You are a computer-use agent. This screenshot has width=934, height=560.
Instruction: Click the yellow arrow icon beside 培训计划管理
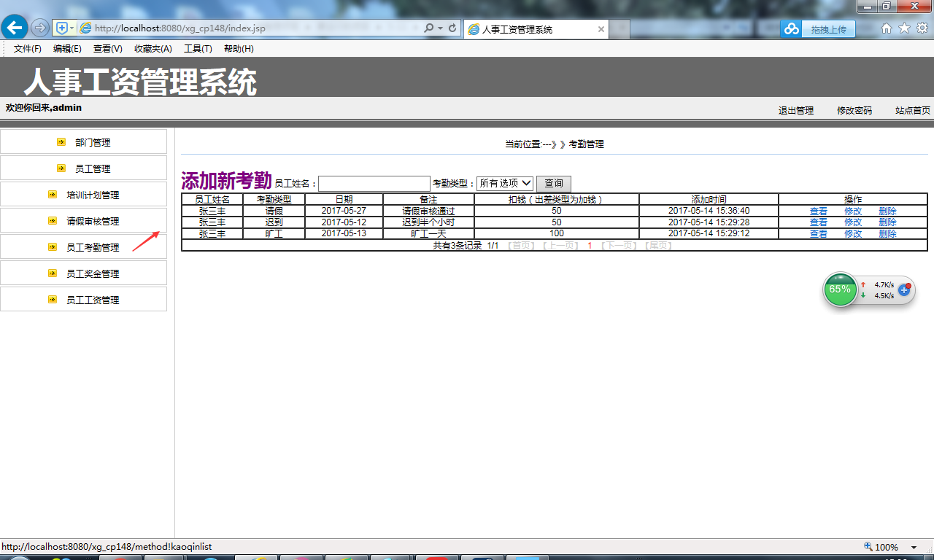tap(53, 195)
